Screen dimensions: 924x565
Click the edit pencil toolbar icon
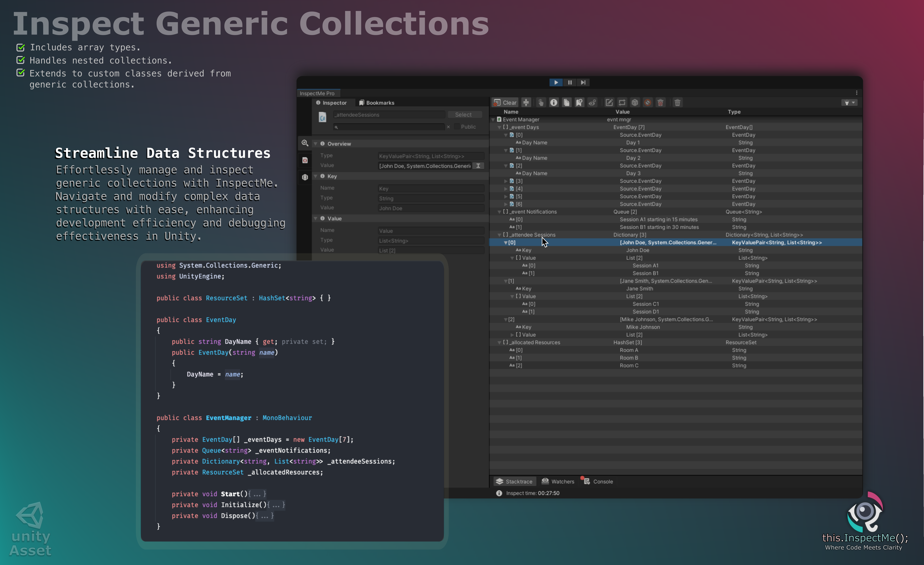coord(609,103)
